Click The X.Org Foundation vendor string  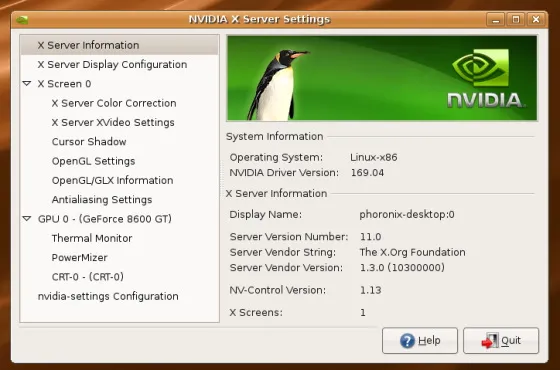[412, 252]
